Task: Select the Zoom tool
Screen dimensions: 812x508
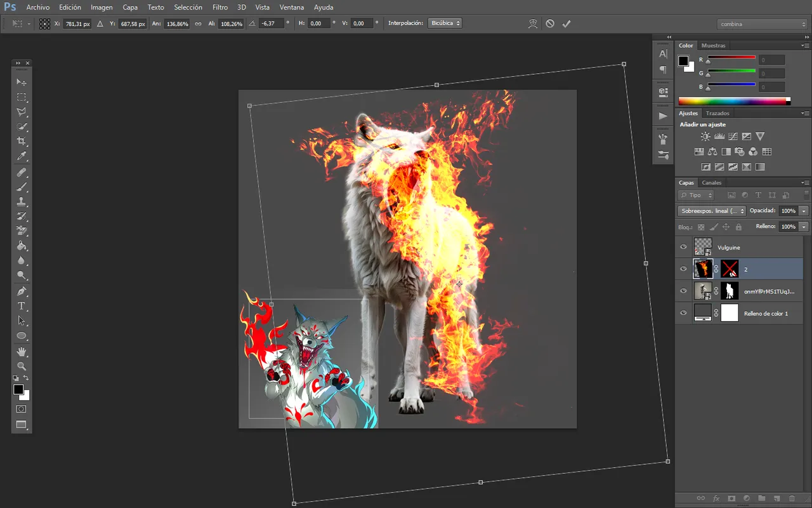Action: pyautogui.click(x=22, y=366)
